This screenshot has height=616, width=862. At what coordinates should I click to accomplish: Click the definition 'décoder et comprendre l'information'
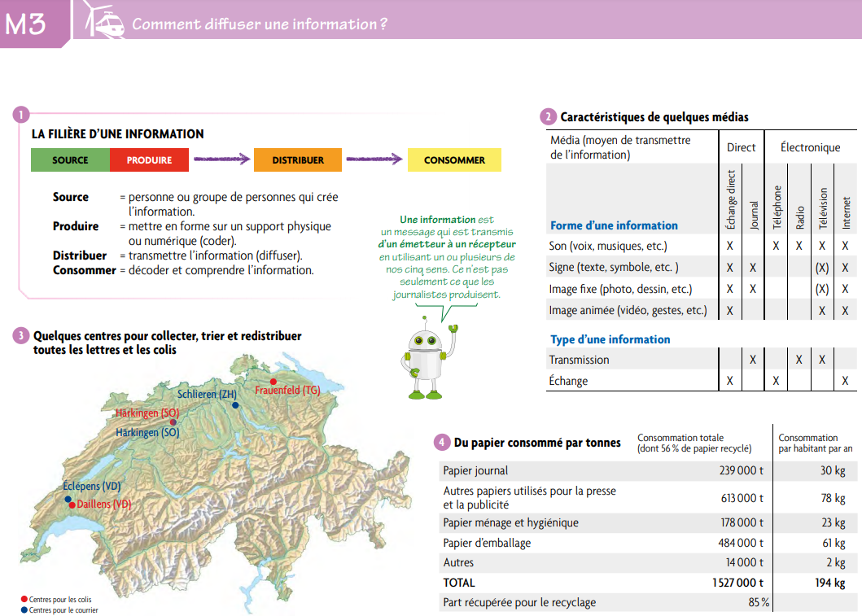click(x=221, y=270)
